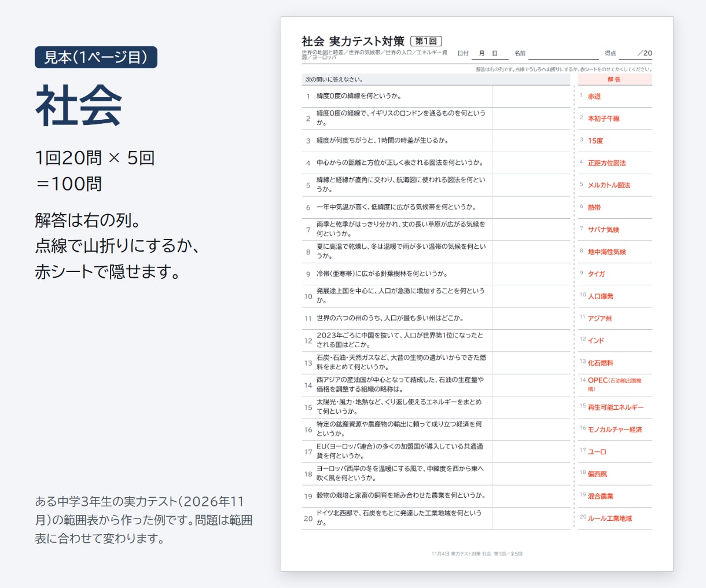Click the answer 本初子午線

click(x=604, y=119)
